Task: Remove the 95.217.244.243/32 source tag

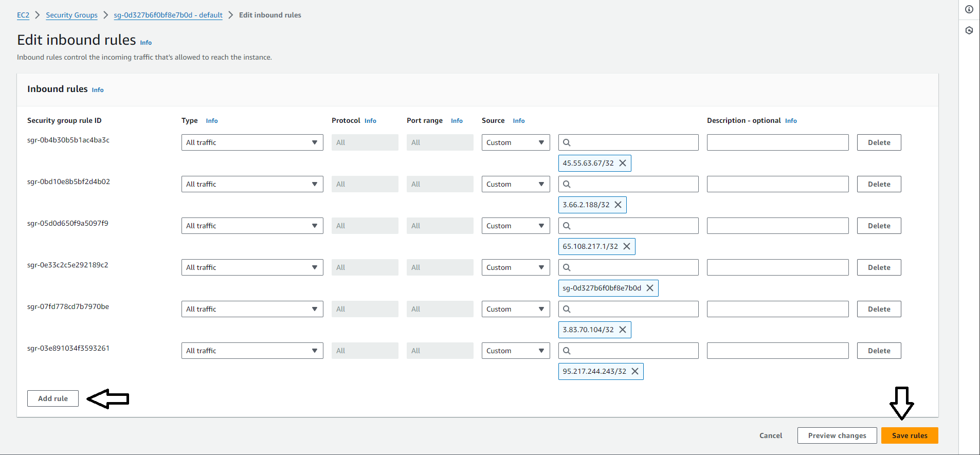Action: 635,371
